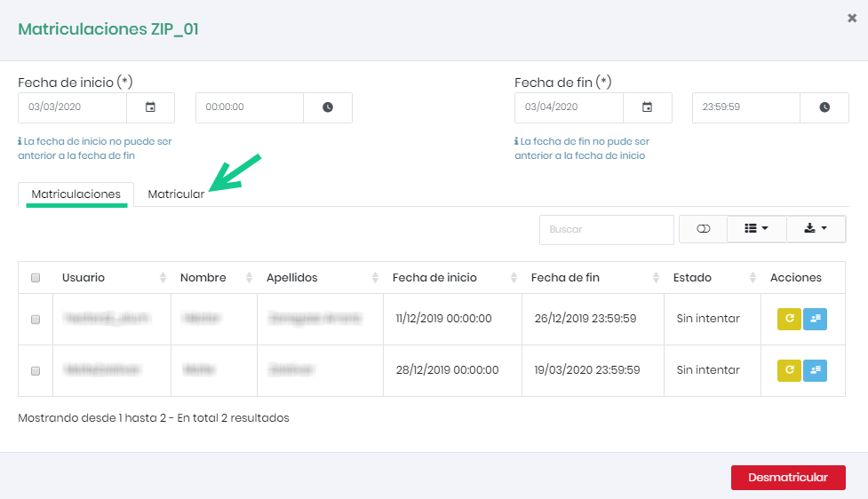Open end time clock picker

pyautogui.click(x=824, y=107)
